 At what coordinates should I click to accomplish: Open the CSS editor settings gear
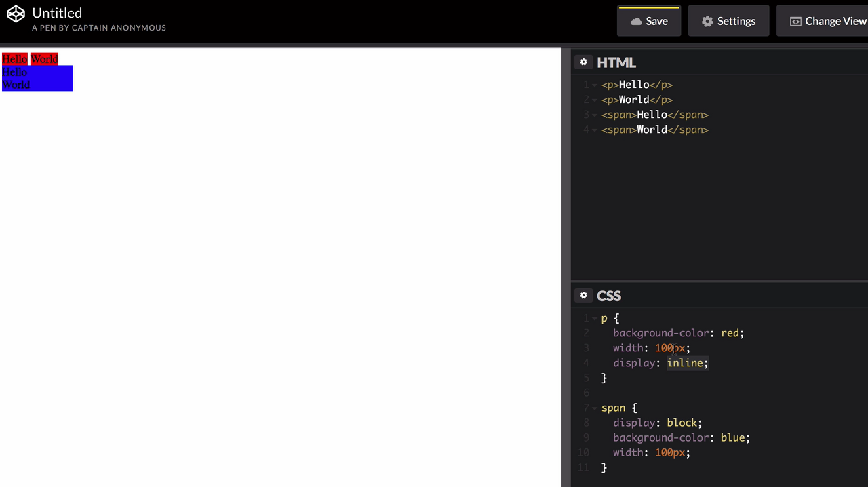pyautogui.click(x=583, y=296)
